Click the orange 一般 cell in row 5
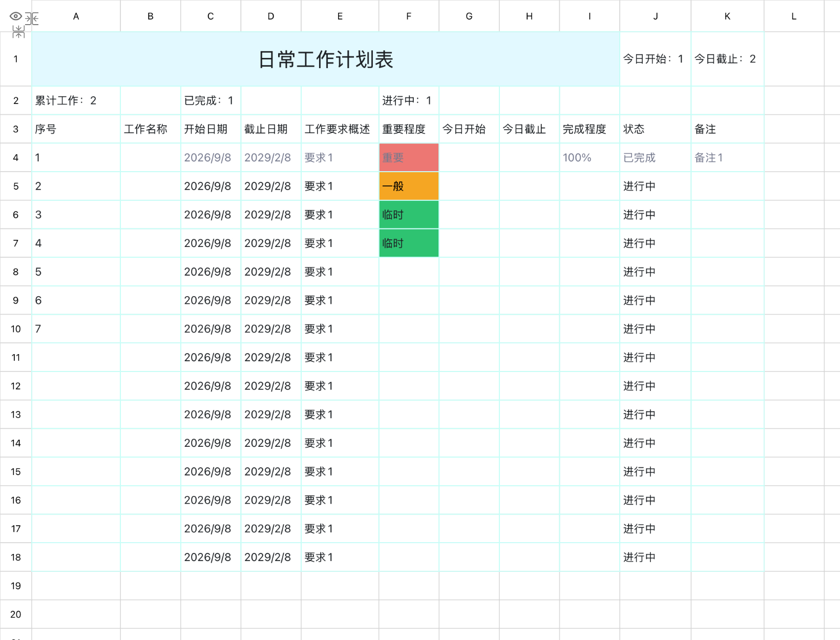The width and height of the screenshot is (840, 640). [409, 186]
